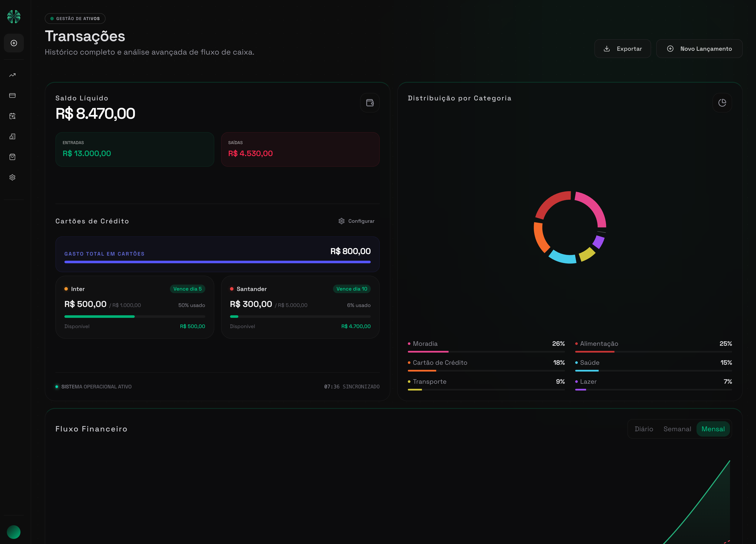Image resolution: width=756 pixels, height=544 pixels.
Task: Click the wallet icon on Saldo Líquido card
Action: point(370,103)
